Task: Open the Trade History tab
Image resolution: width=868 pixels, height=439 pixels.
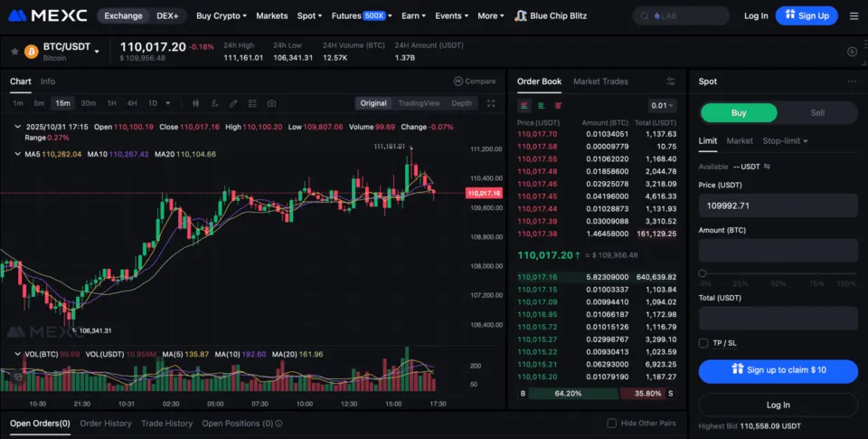Action: coord(166,424)
